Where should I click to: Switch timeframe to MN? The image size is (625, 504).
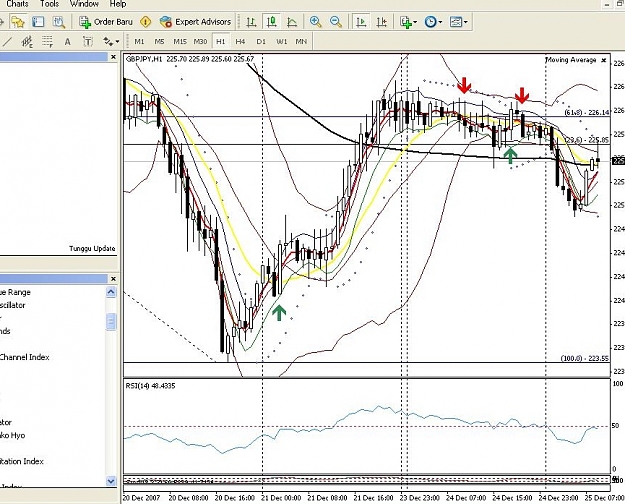pos(301,41)
